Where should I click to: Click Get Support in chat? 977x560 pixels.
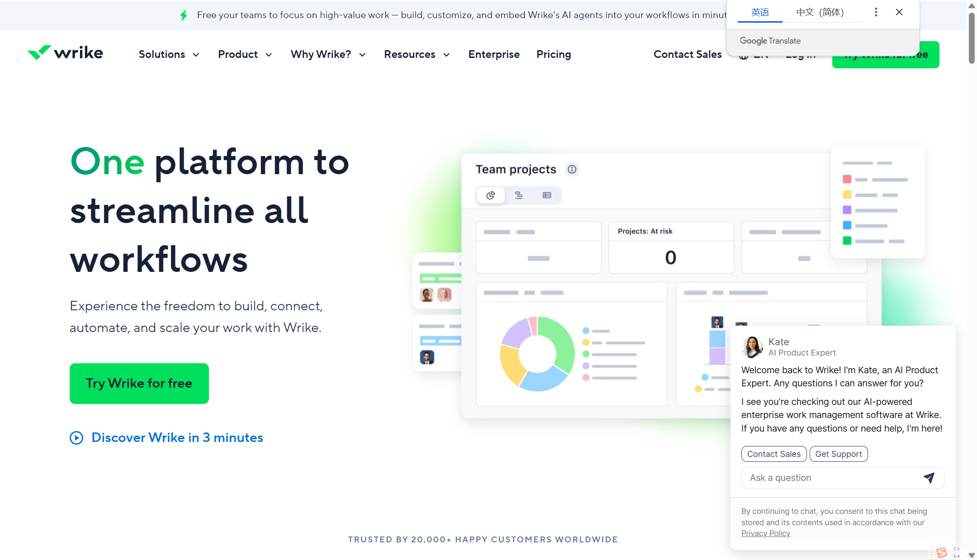click(x=838, y=454)
